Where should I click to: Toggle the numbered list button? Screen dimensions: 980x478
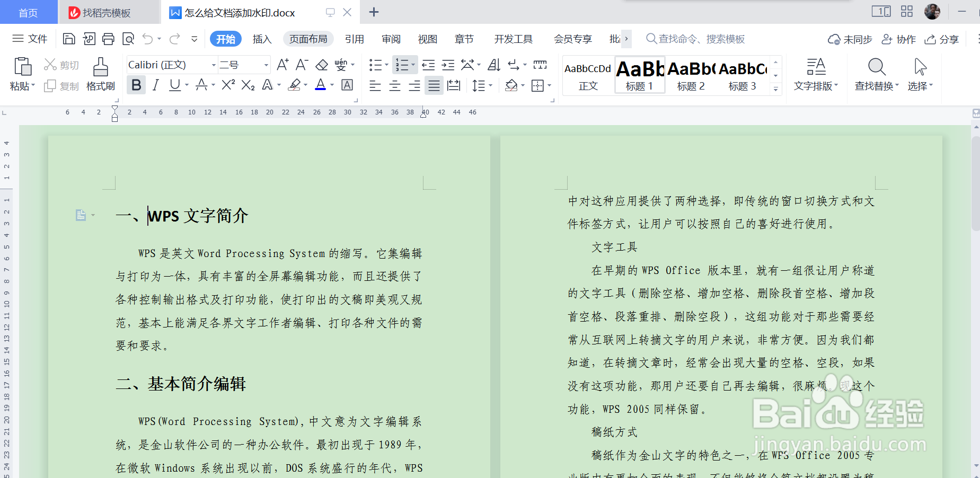[x=402, y=65]
